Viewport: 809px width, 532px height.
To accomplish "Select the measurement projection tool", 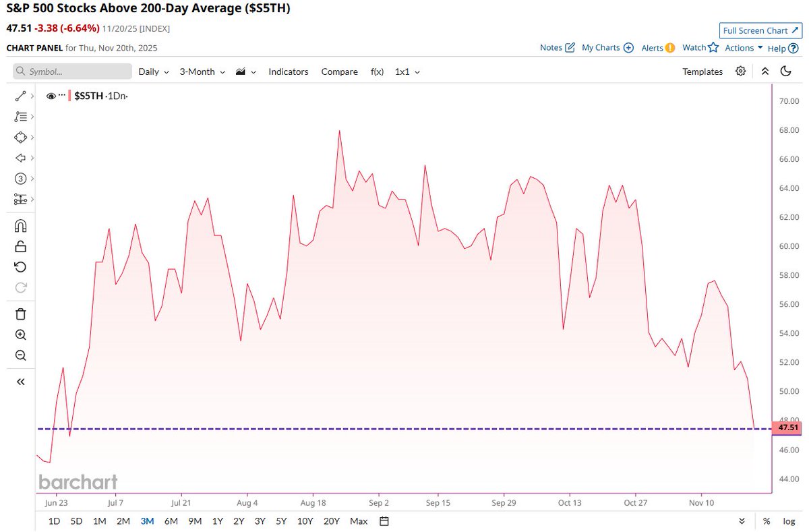I will [20, 200].
